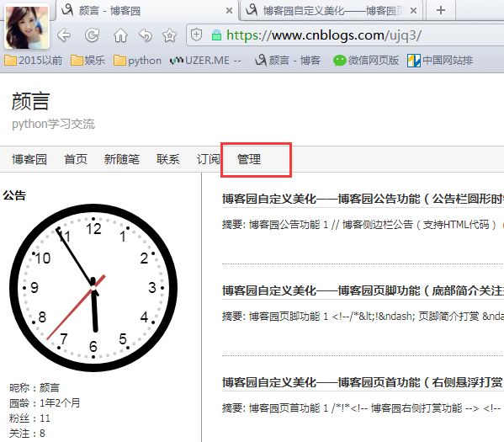Open 博客园 in the navigation bar
The image size is (504, 442).
coord(29,159)
